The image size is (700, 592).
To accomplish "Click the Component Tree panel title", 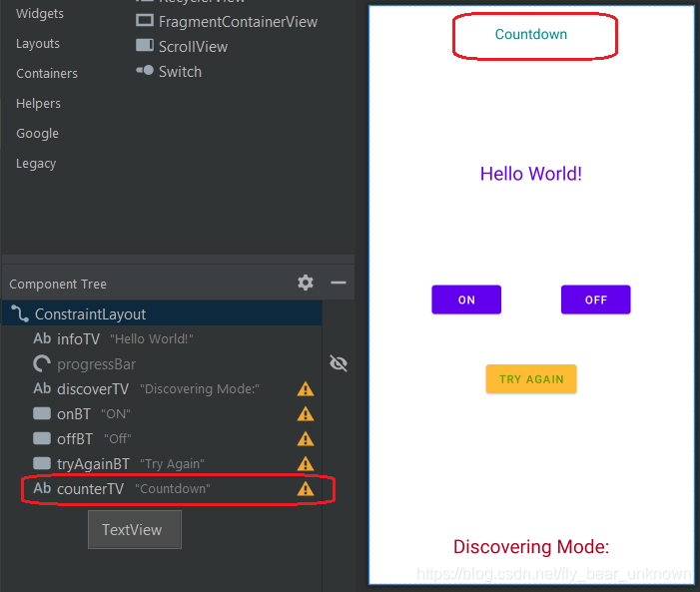I will click(58, 284).
